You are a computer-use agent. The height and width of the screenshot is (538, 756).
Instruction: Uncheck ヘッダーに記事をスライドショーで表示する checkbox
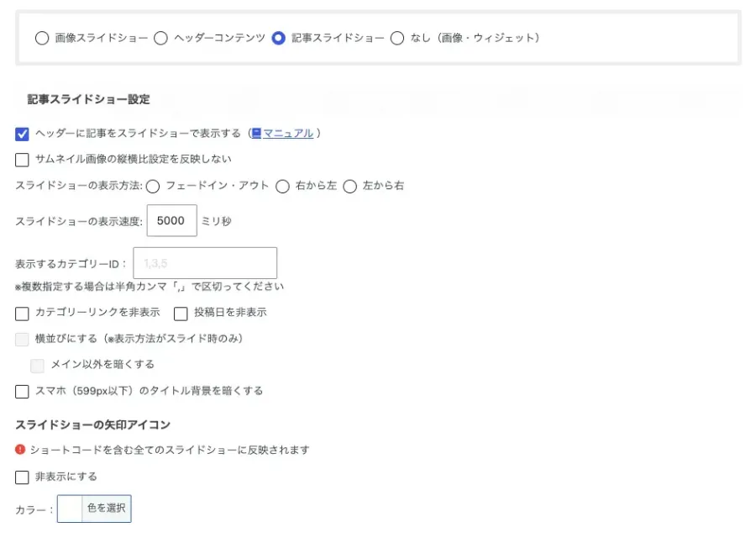22,134
